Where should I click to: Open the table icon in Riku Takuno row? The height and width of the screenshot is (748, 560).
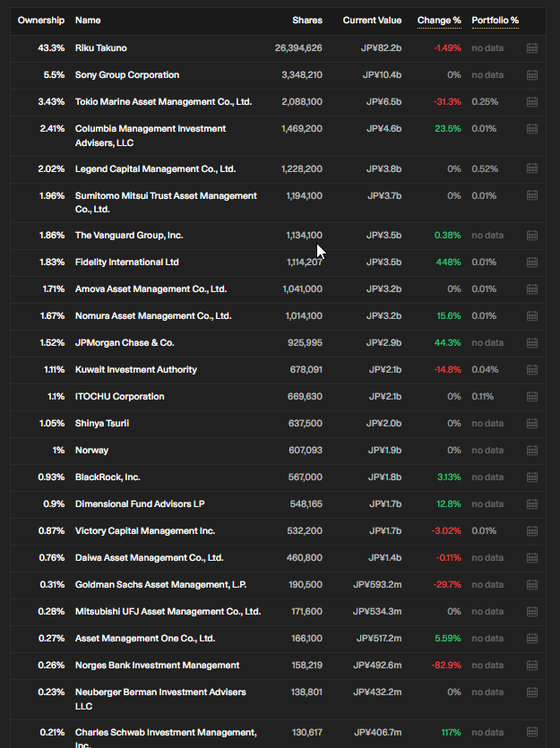tap(532, 48)
